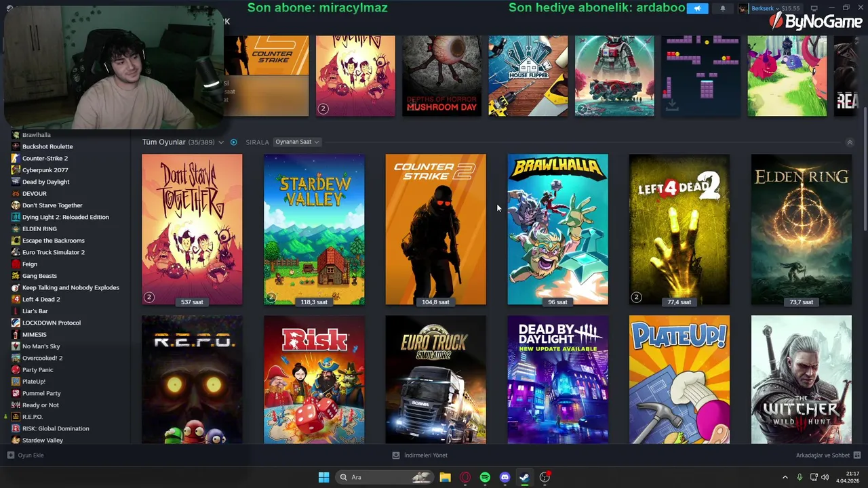868x488 pixels.
Task: Switch to Big Picture mode monitor icon
Action: (814, 8)
